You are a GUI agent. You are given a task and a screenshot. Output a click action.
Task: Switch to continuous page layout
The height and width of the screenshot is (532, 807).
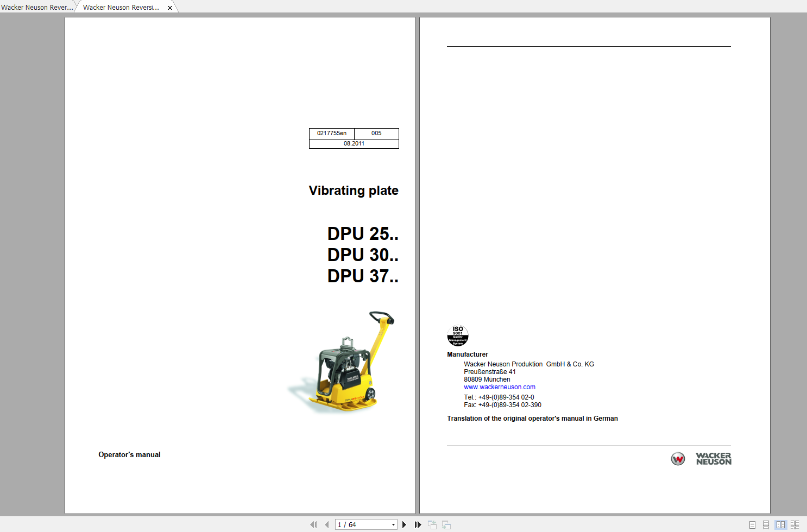point(766,525)
